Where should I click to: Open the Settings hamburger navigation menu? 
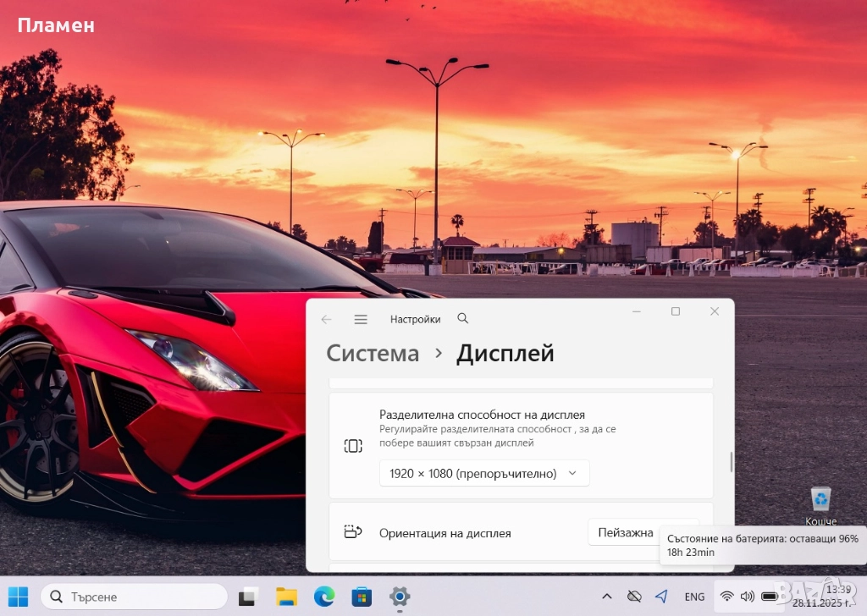click(361, 319)
